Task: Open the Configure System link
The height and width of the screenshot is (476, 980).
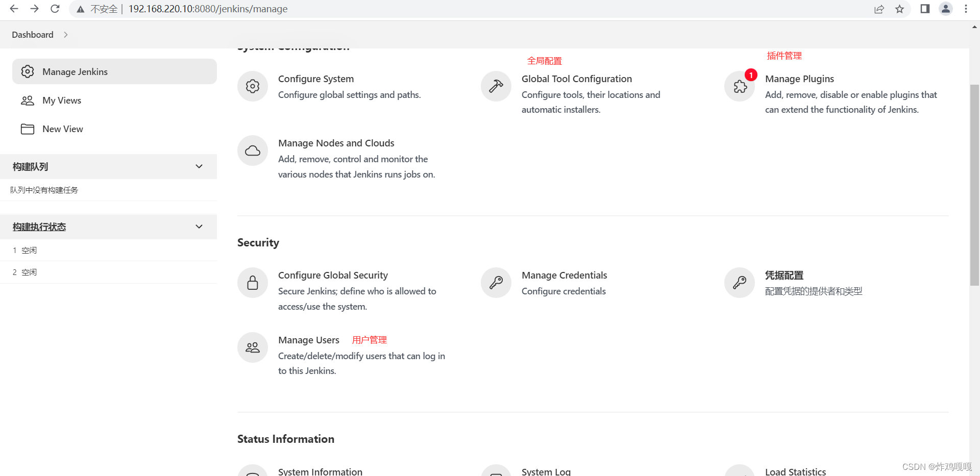Action: tap(316, 79)
